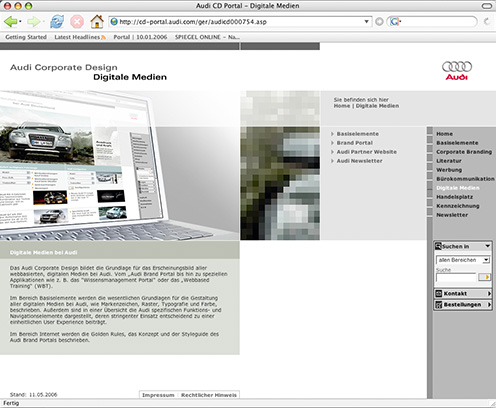Image resolution: width=496 pixels, height=408 pixels.
Task: Click the arrow bullet beside Brand Portal
Action: pyautogui.click(x=332, y=143)
